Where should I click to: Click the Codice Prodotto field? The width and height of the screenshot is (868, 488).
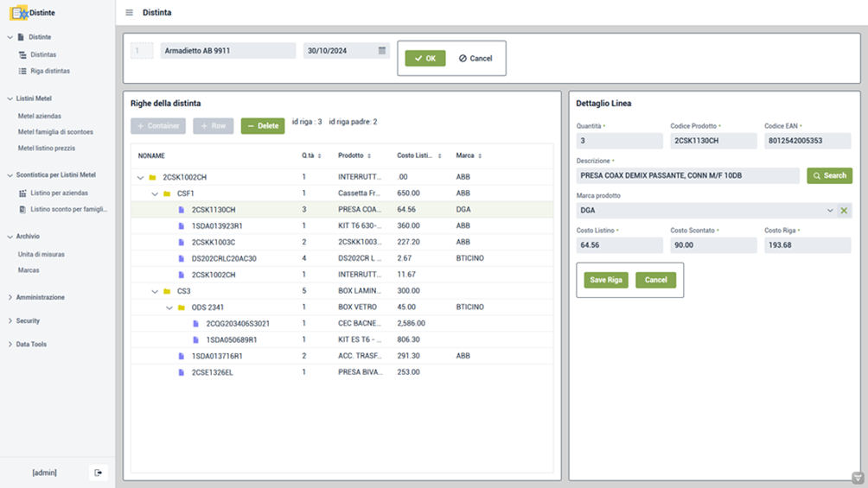[x=713, y=141]
